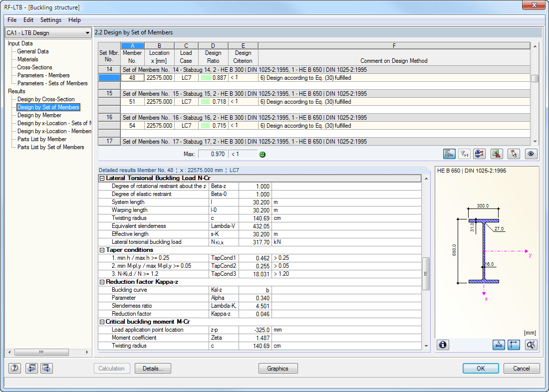Click the design ratio cell 0.715
The image size is (549, 392).
[213, 126]
